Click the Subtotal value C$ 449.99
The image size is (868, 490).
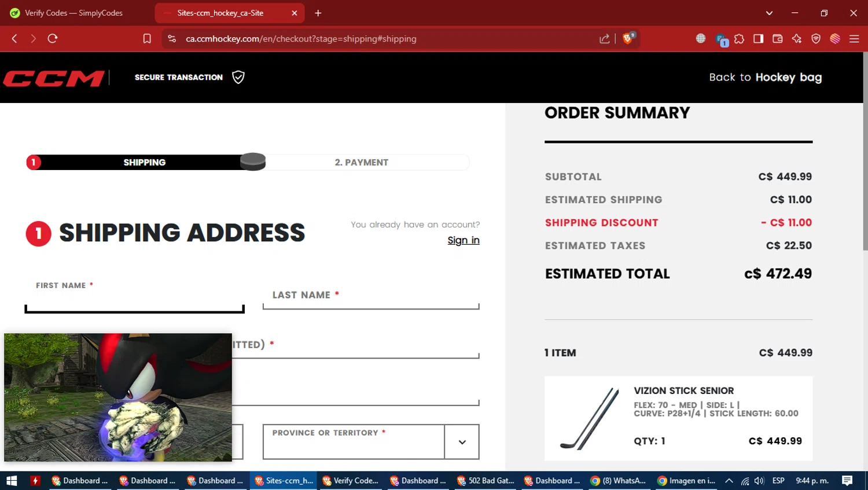(x=785, y=176)
